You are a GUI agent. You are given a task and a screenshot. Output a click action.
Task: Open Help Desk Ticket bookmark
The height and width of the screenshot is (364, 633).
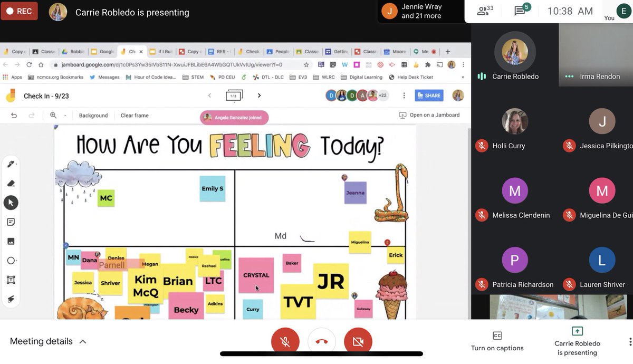click(411, 77)
